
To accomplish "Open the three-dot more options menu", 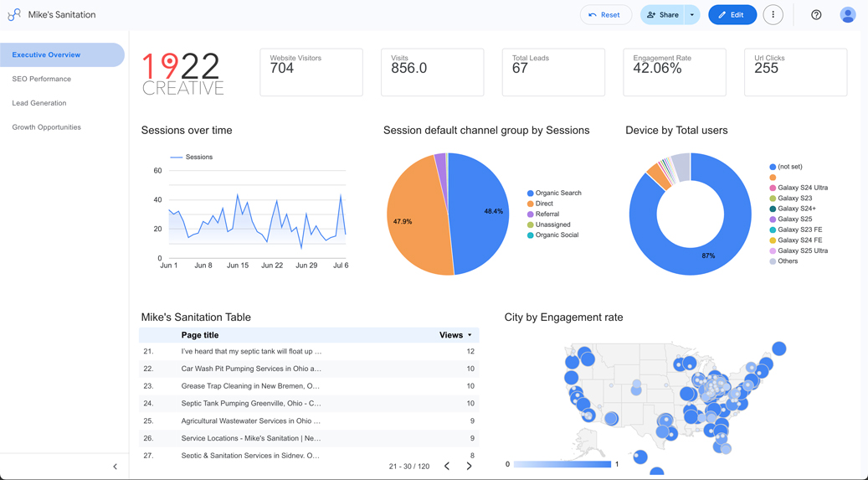I will [773, 15].
